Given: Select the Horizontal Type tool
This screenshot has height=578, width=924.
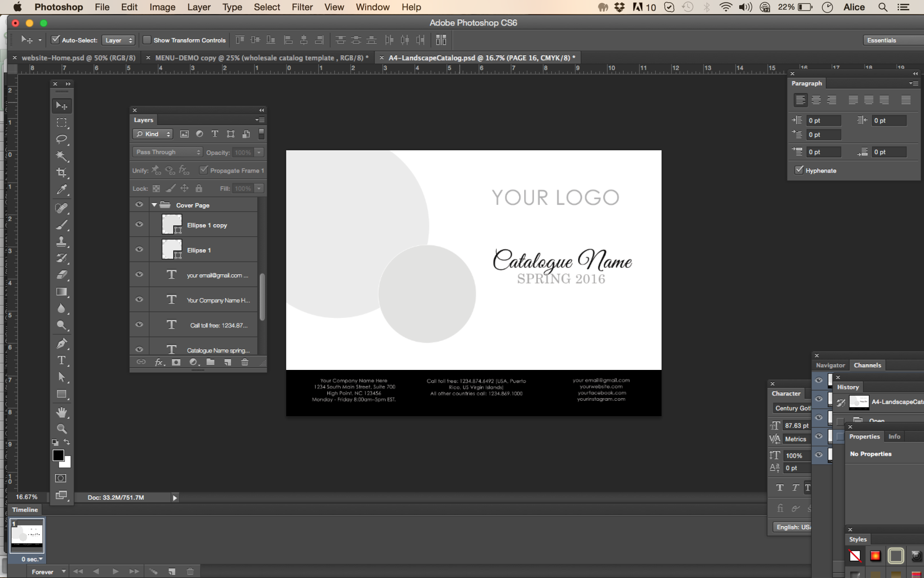Looking at the screenshot, I should [x=61, y=360].
